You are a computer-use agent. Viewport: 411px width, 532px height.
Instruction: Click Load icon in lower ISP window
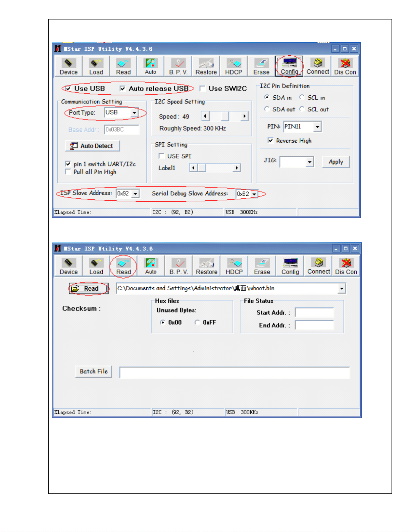pyautogui.click(x=96, y=266)
